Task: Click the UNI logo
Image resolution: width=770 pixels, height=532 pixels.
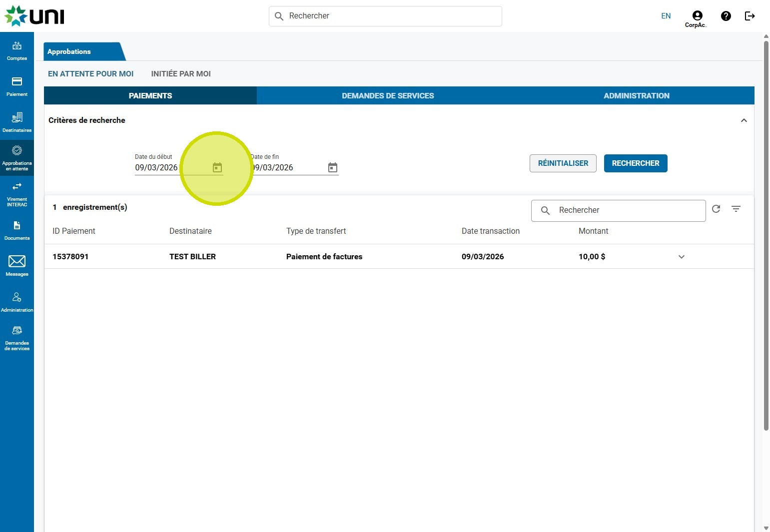Action: [x=34, y=16]
